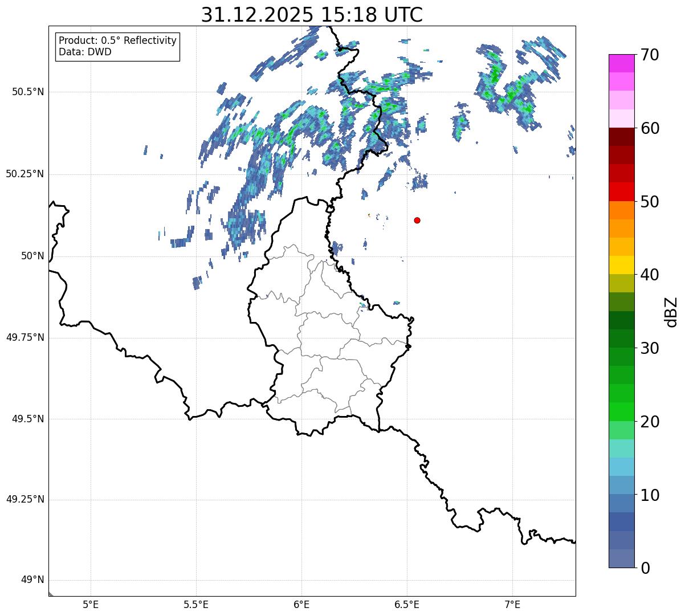Click the 6°E longitude label
This screenshot has width=685, height=616.
301,604
